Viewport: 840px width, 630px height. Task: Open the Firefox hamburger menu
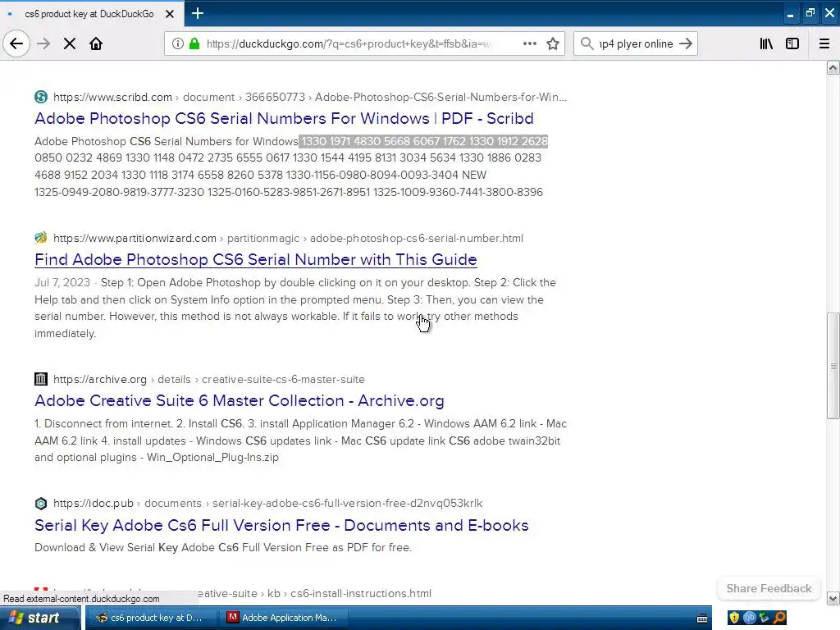click(x=824, y=43)
